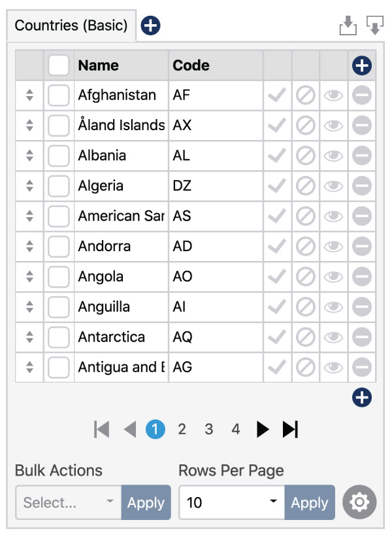Apply the selected bulk action

[146, 502]
